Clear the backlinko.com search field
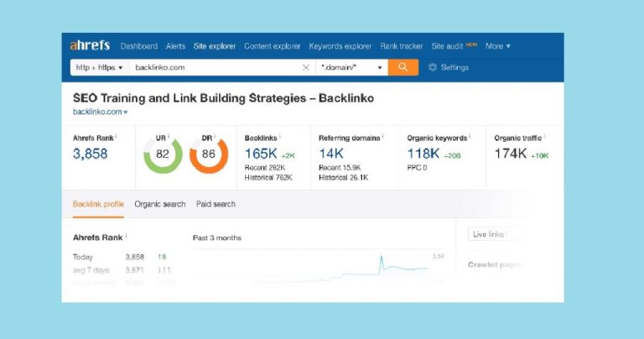 305,67
